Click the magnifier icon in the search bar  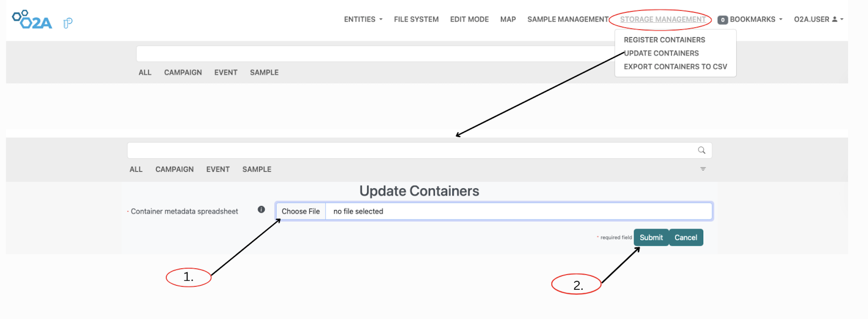[701, 150]
